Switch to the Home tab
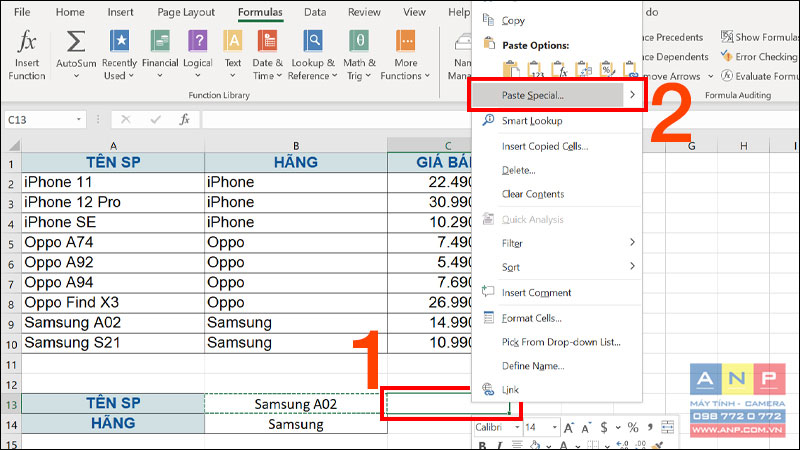Screen dimensions: 800x450 [x=70, y=12]
